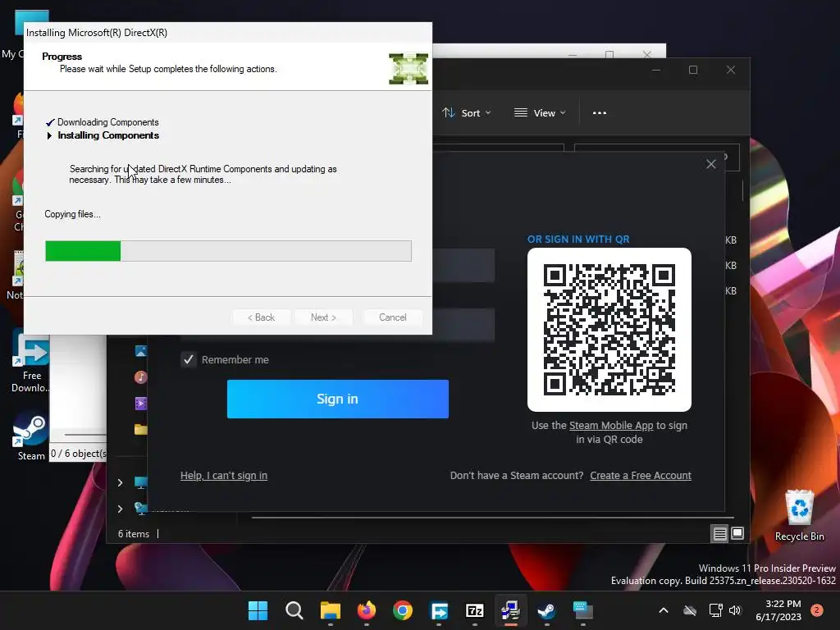Expand the Network tree node
The width and height of the screenshot is (840, 630).
point(120,509)
